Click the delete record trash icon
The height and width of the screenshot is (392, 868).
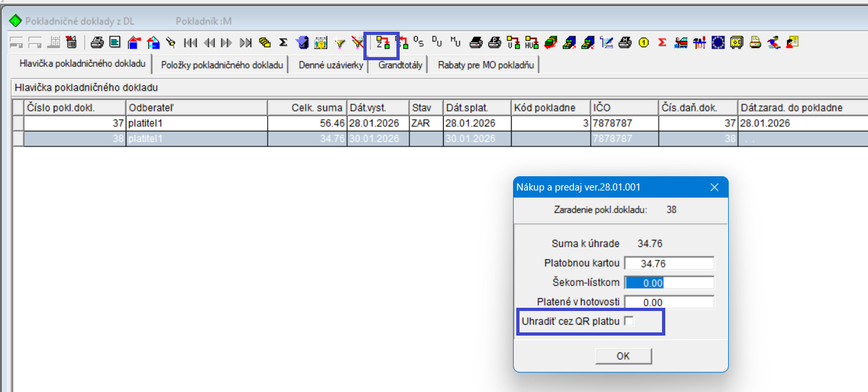(71, 43)
